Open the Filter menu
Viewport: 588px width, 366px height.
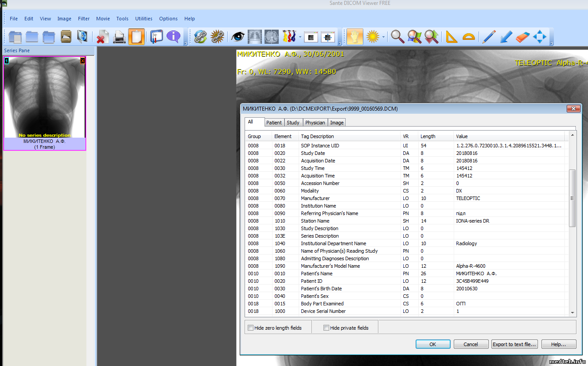coord(84,19)
